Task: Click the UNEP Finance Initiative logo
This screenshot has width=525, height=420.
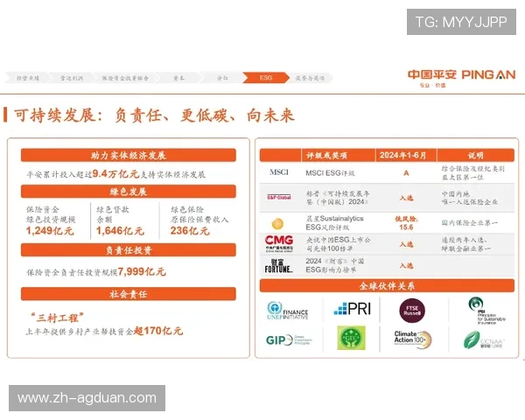Action: tap(287, 311)
